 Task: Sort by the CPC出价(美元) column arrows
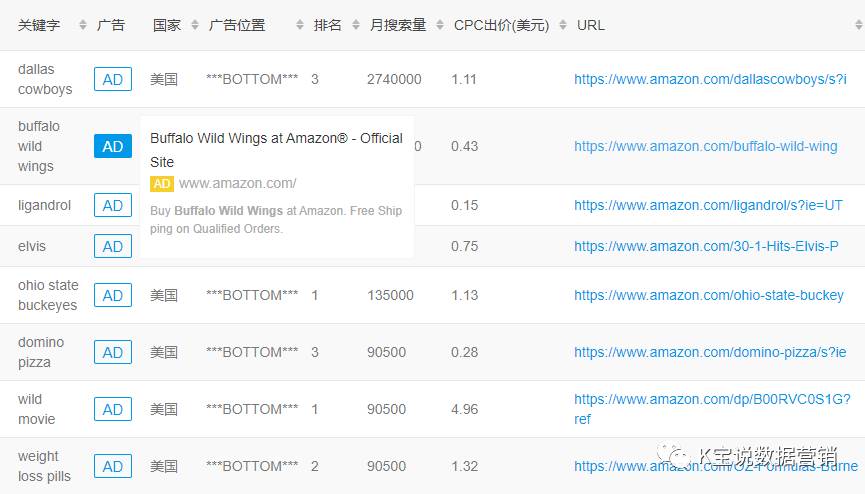(x=563, y=25)
